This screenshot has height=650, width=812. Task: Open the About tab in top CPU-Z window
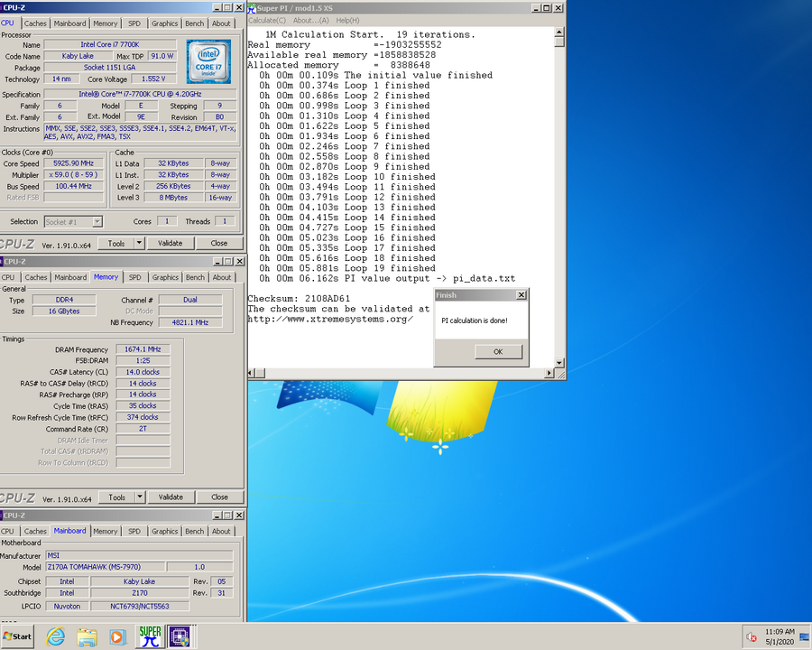tap(221, 23)
